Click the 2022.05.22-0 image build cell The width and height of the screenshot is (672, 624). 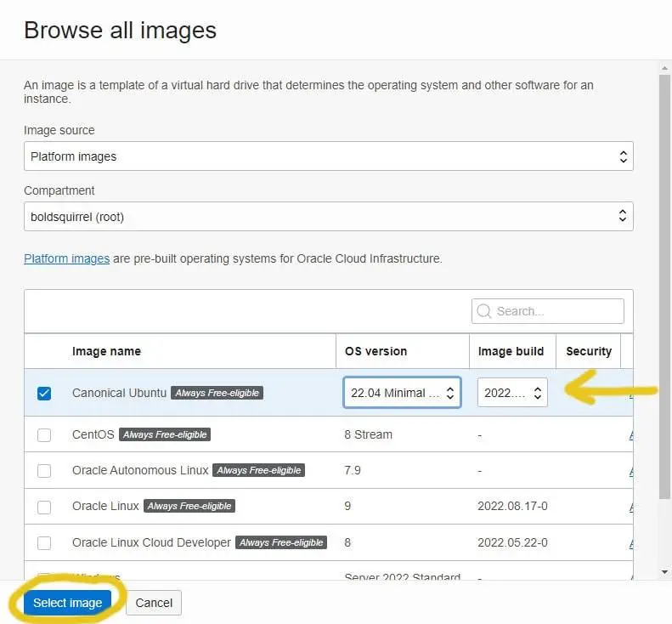(512, 542)
